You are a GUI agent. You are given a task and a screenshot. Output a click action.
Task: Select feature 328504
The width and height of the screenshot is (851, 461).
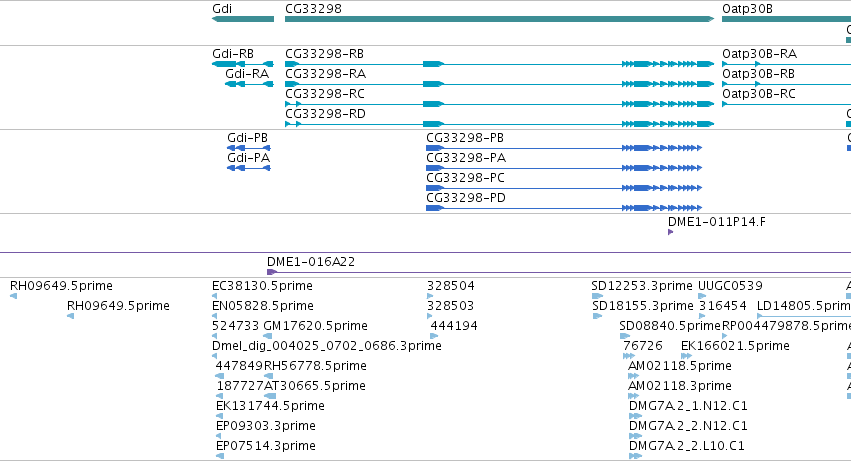coord(450,286)
